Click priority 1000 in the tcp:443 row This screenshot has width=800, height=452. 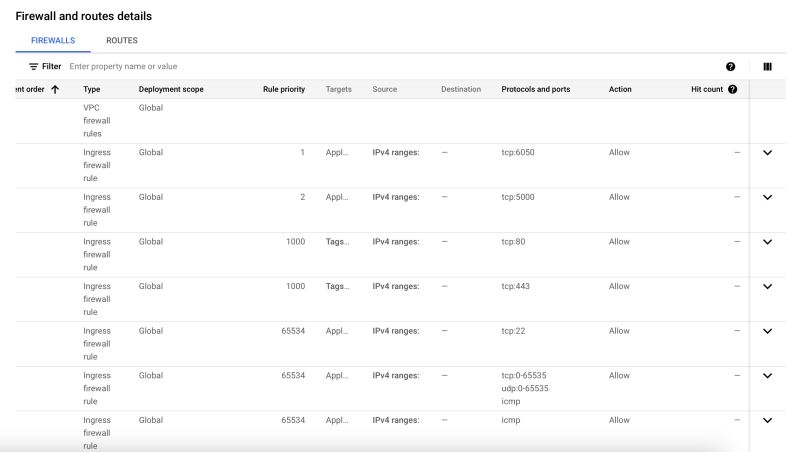295,286
